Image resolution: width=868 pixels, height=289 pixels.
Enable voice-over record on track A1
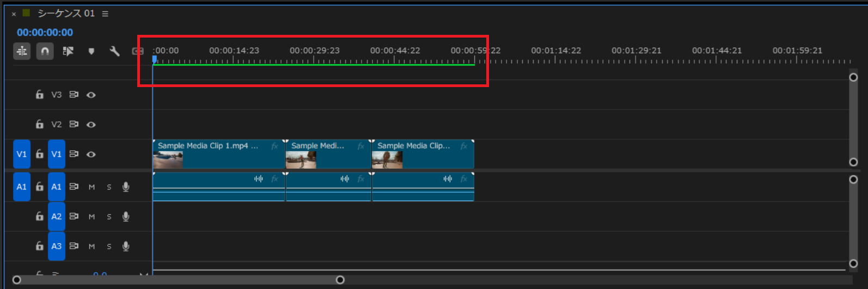(126, 187)
